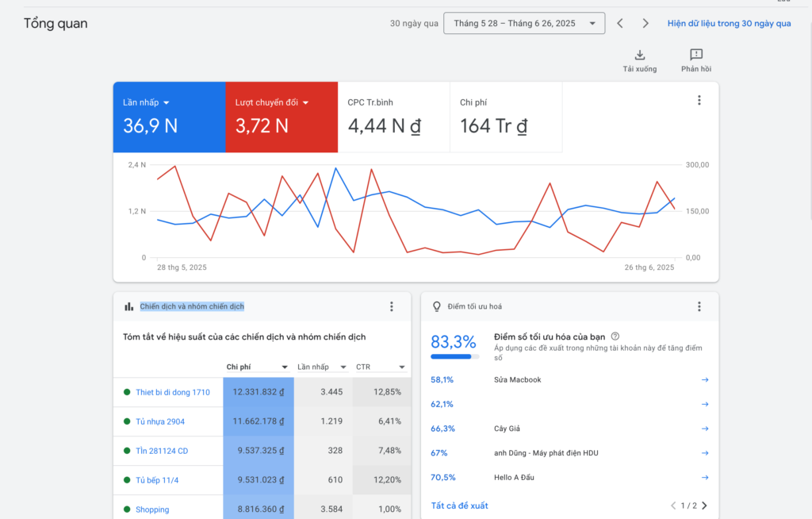Go to next recommendations page chevron
812x519 pixels.
tap(704, 506)
